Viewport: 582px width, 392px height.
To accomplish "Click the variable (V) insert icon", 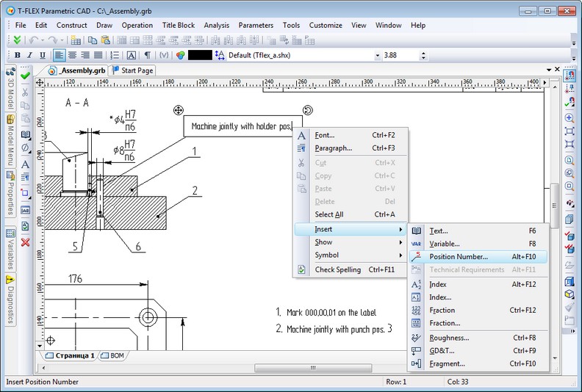I will click(163, 55).
